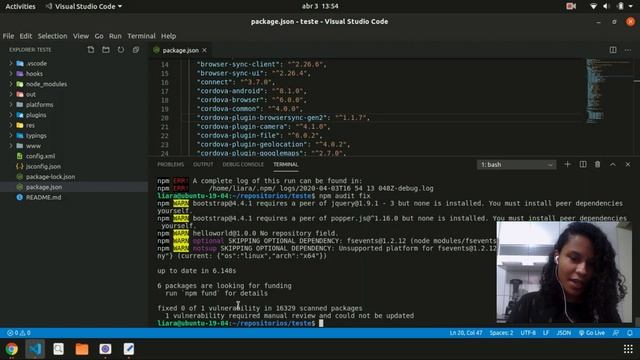Open the text editor dock icon

pyautogui.click(x=129, y=349)
